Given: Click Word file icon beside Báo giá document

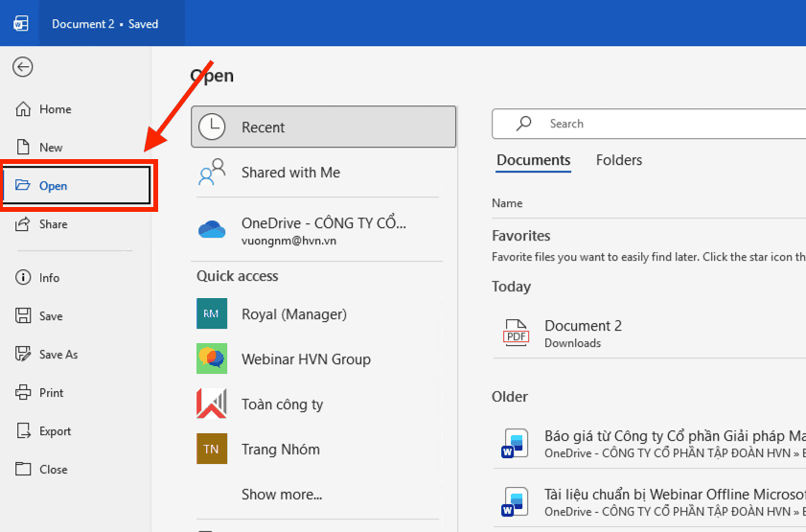Looking at the screenshot, I should (x=515, y=443).
